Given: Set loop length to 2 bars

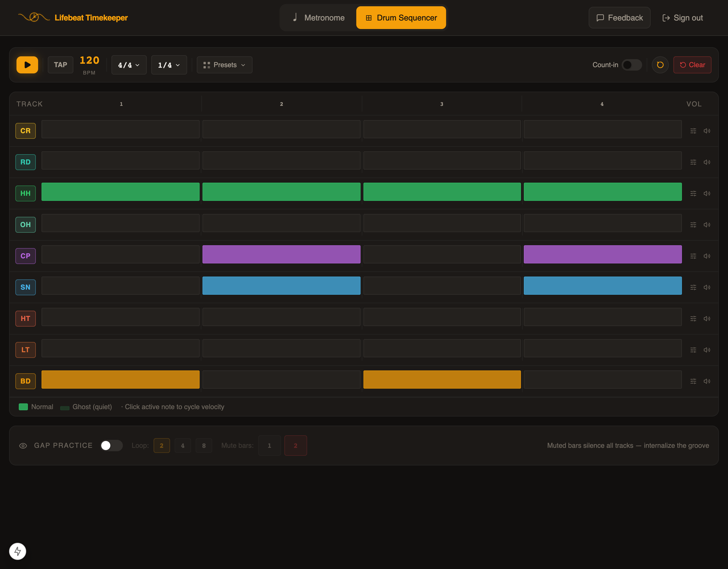Looking at the screenshot, I should point(162,446).
